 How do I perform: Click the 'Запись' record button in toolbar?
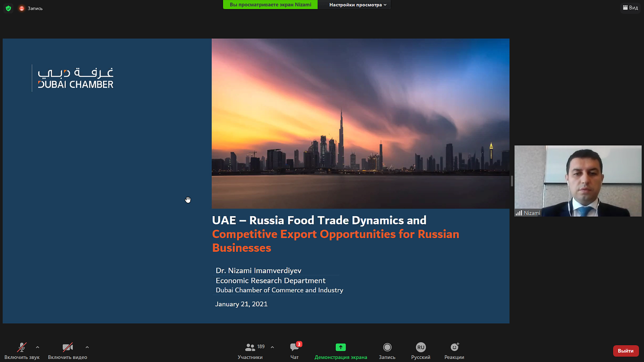click(x=387, y=351)
